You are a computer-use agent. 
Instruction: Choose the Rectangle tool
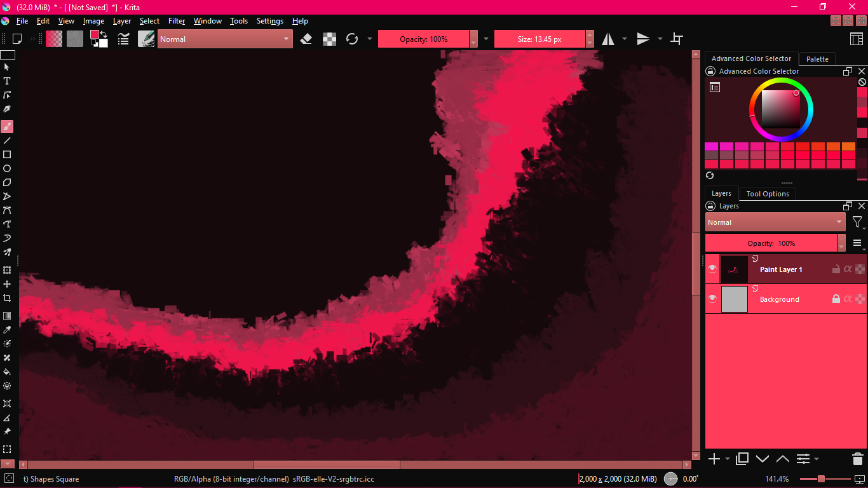tap(7, 154)
